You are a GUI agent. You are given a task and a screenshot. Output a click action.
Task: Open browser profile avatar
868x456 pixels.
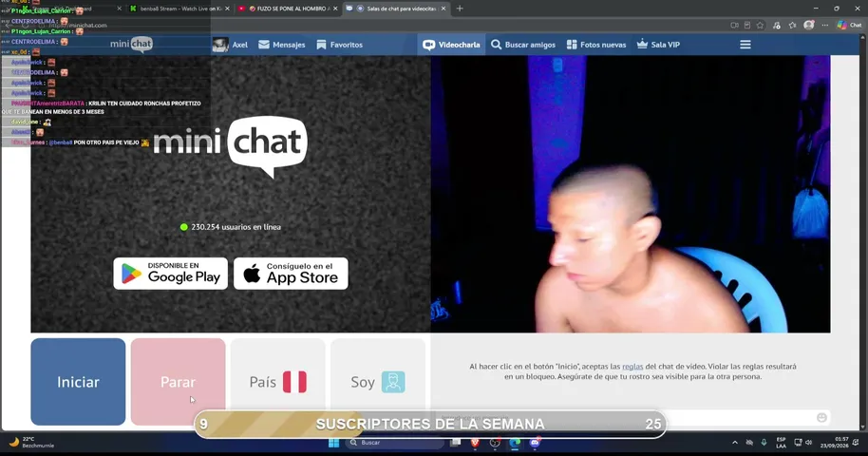tap(809, 25)
